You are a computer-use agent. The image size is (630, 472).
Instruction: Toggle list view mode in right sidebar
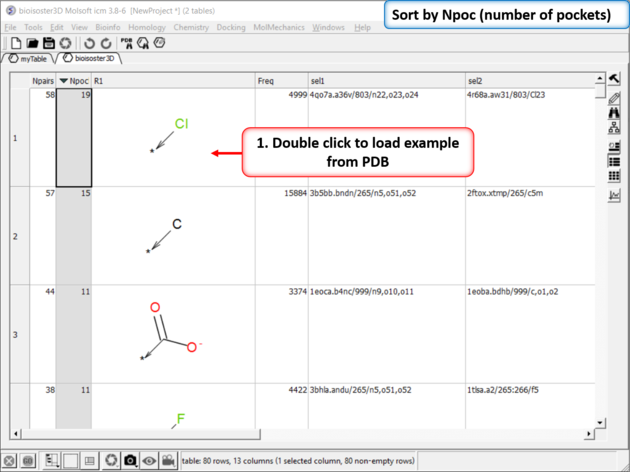(614, 161)
